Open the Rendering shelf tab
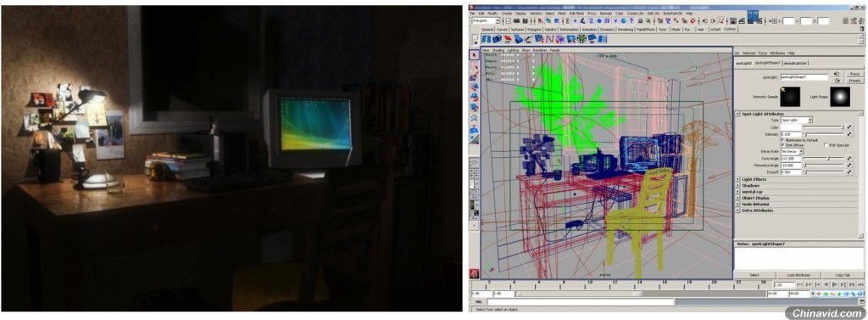868x320 pixels. coord(626,30)
